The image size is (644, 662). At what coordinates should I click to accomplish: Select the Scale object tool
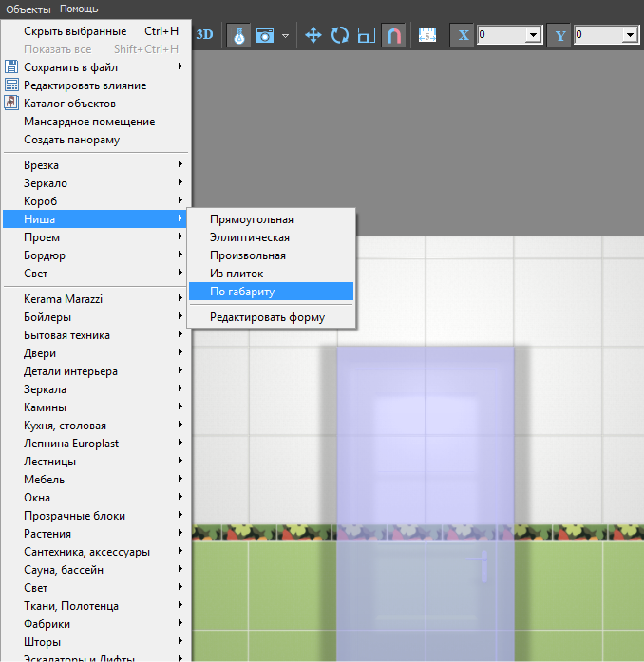click(x=367, y=35)
